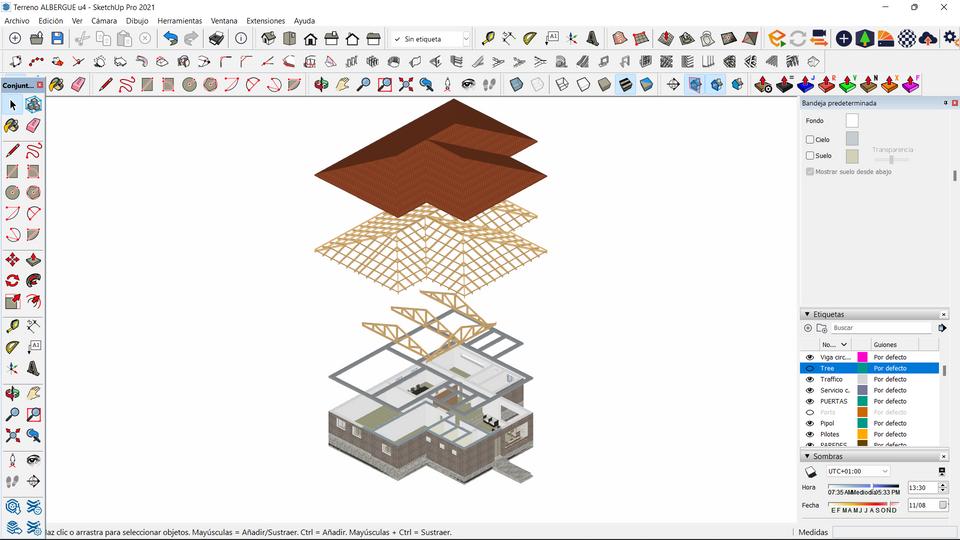Hide the PUERTAS tag via eye icon

coord(809,401)
